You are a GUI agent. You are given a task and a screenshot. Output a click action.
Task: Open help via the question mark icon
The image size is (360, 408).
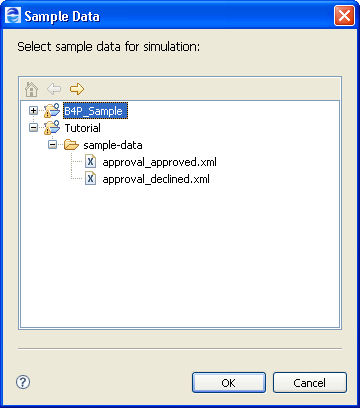(23, 382)
